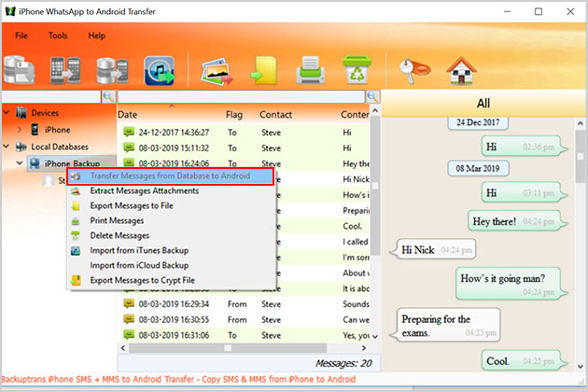This screenshot has height=392, width=588.
Task: Choose Print Messages in context menu
Action: (x=170, y=220)
